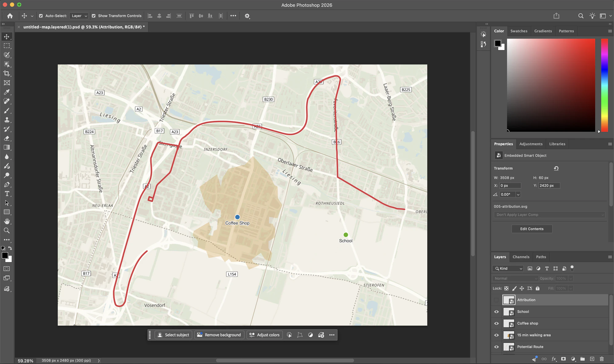Switch to the Channels tab

(521, 257)
